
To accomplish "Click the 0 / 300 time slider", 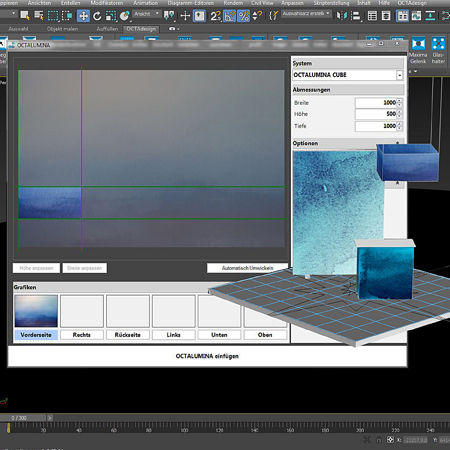I will point(23,418).
